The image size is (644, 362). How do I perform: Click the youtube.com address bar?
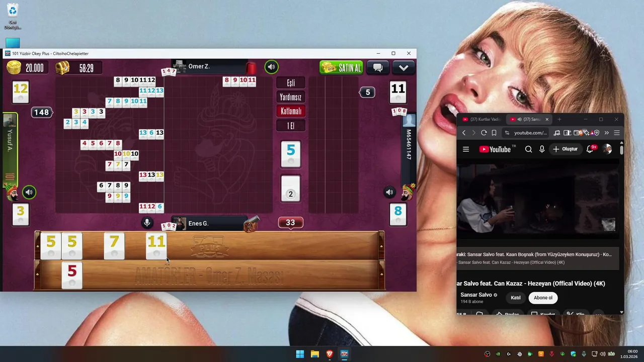pos(526,133)
